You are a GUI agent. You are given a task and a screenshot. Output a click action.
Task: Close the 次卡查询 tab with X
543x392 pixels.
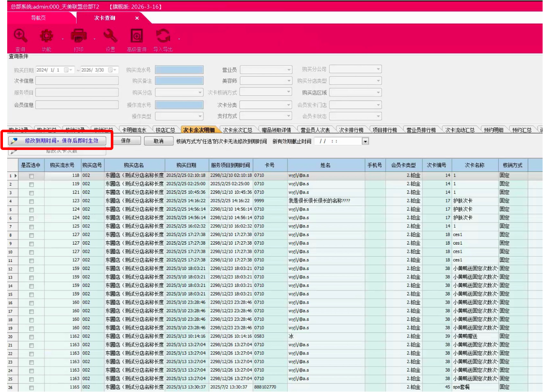137,18
